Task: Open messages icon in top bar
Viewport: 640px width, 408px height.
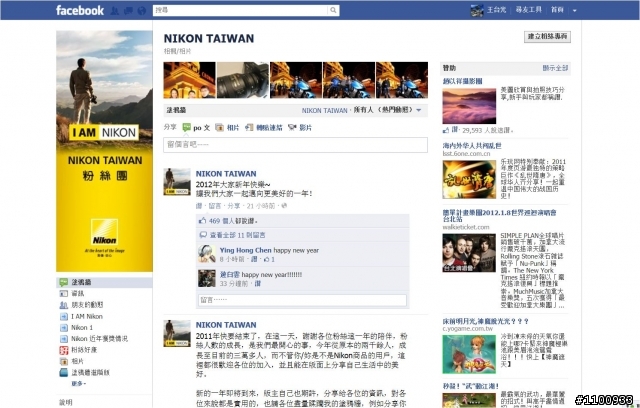Action: (128, 11)
